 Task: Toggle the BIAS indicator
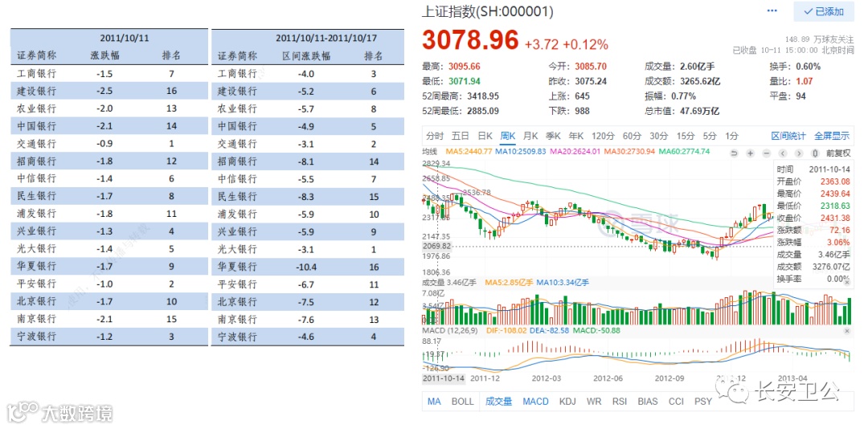tap(648, 402)
